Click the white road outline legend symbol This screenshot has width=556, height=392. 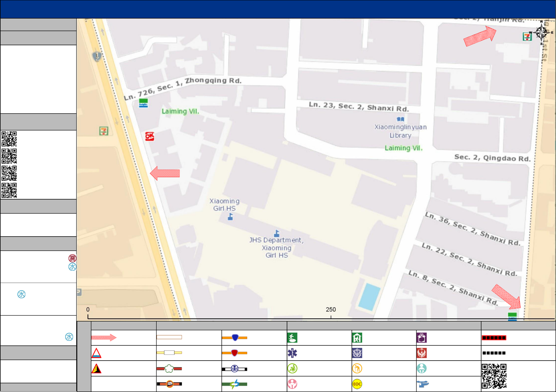pyautogui.click(x=169, y=337)
